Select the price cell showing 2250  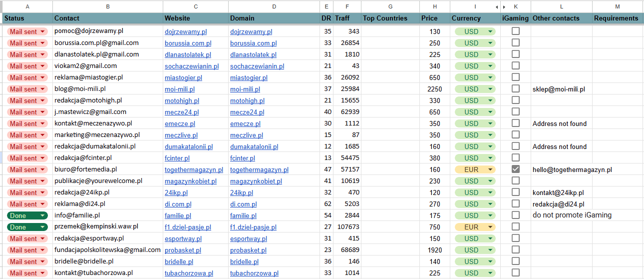tap(435, 89)
